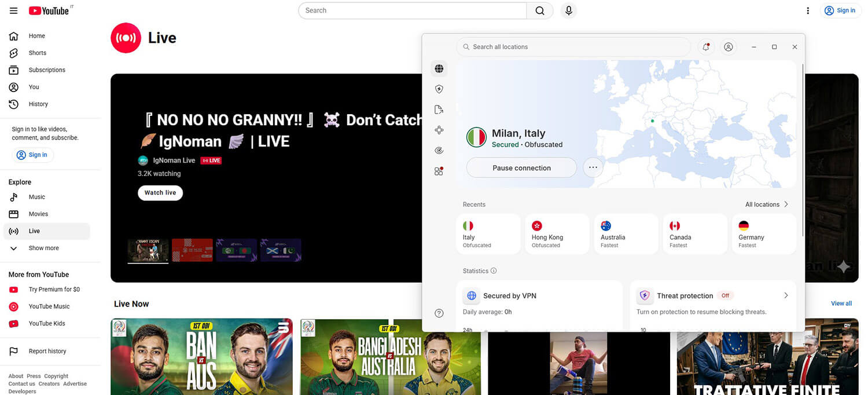Open the About footer link
The width and height of the screenshot is (868, 395).
(16, 376)
